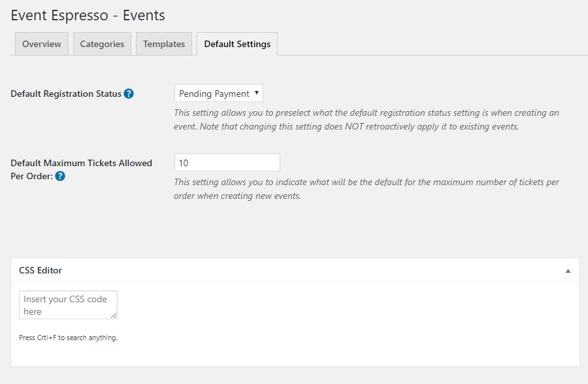Click the Default Maximum Tickets Allowed label
The height and width of the screenshot is (384, 588).
(82, 169)
